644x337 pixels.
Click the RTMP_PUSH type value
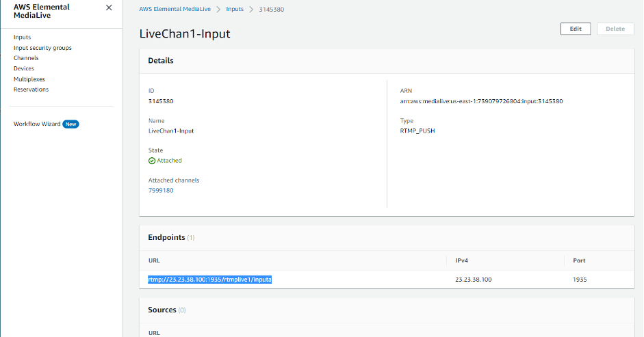tap(417, 131)
